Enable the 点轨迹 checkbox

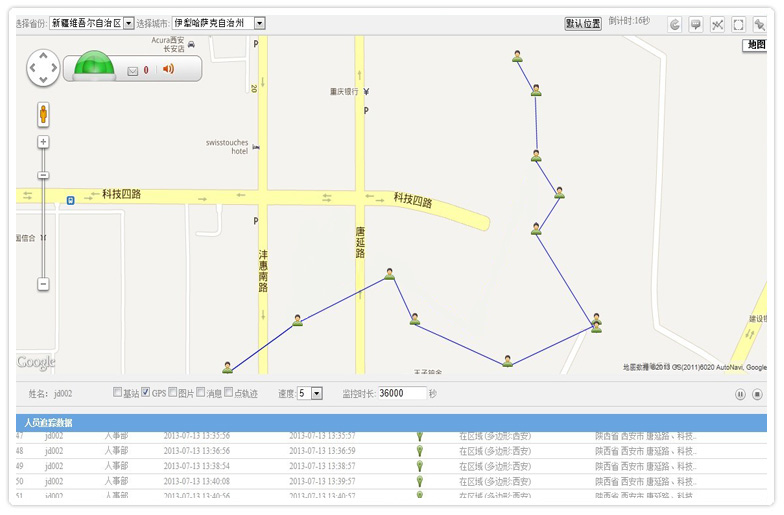point(229,392)
